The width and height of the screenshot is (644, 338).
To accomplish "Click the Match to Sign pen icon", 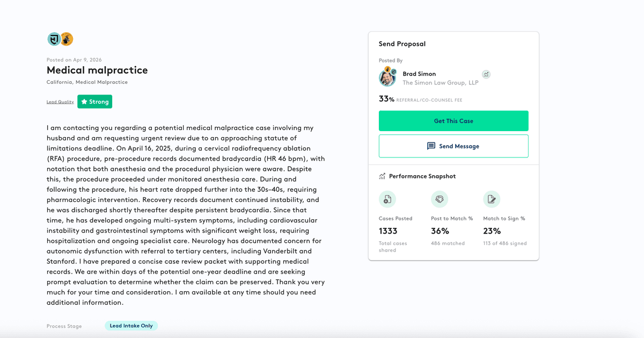I will pos(491,199).
